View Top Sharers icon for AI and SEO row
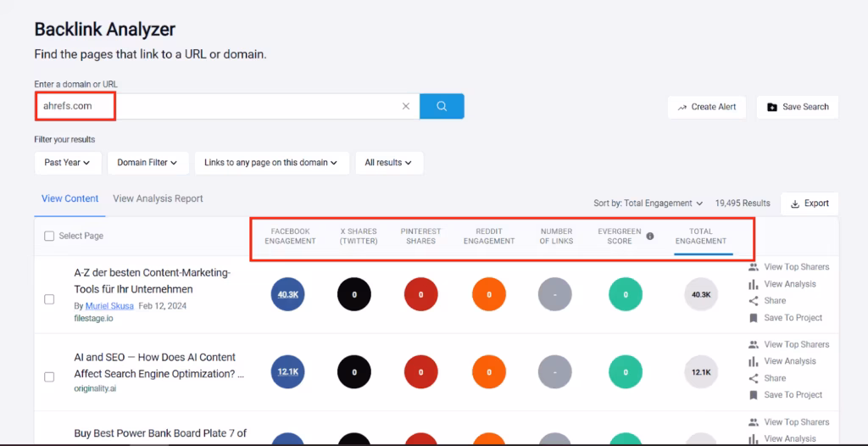The height and width of the screenshot is (446, 868). pos(753,344)
